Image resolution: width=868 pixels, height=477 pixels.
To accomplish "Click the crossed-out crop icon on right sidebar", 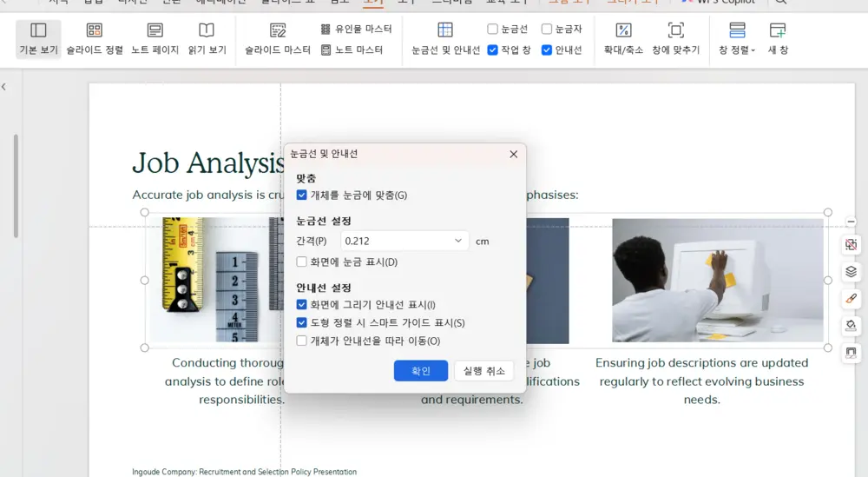I will 851,244.
